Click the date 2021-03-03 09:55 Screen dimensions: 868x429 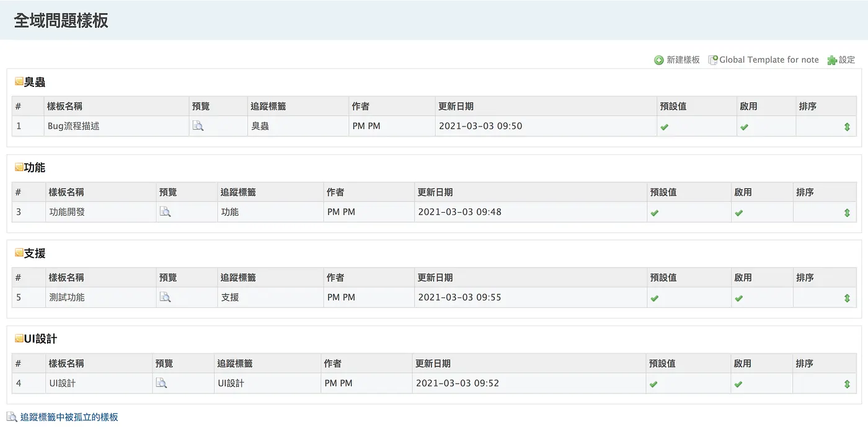[x=459, y=298]
